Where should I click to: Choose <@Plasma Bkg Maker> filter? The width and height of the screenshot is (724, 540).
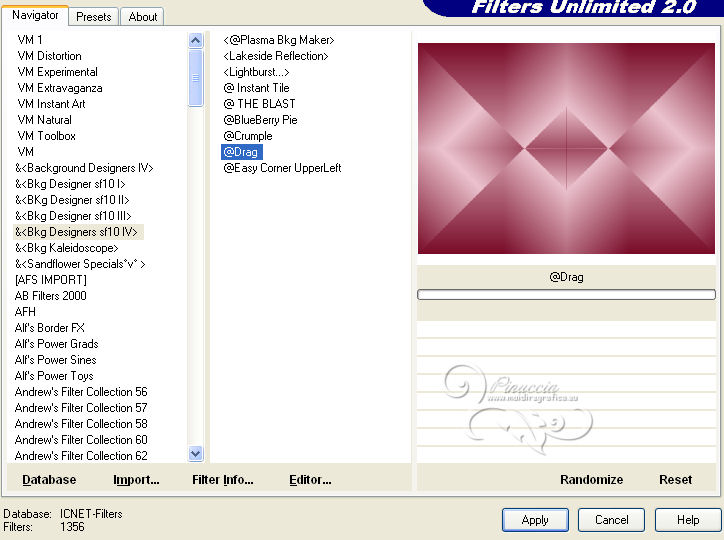coord(278,40)
